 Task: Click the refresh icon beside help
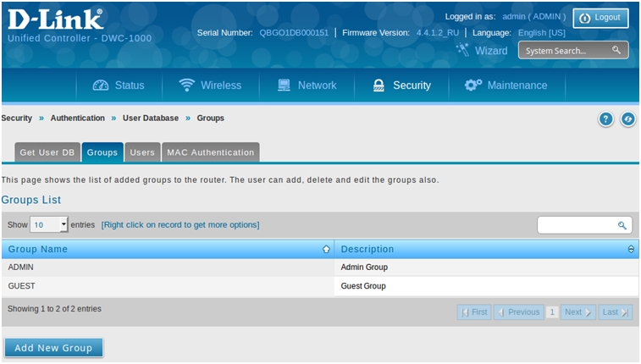[627, 119]
